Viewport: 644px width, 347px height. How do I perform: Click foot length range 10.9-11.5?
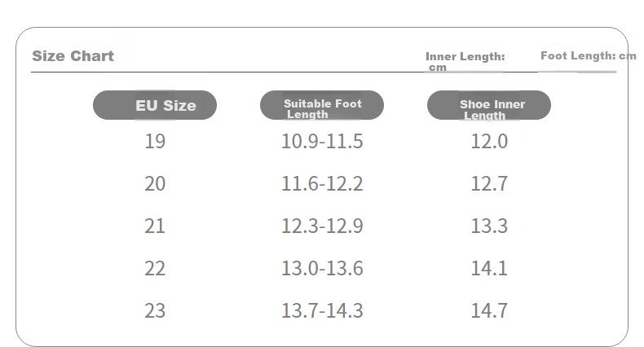(322, 141)
